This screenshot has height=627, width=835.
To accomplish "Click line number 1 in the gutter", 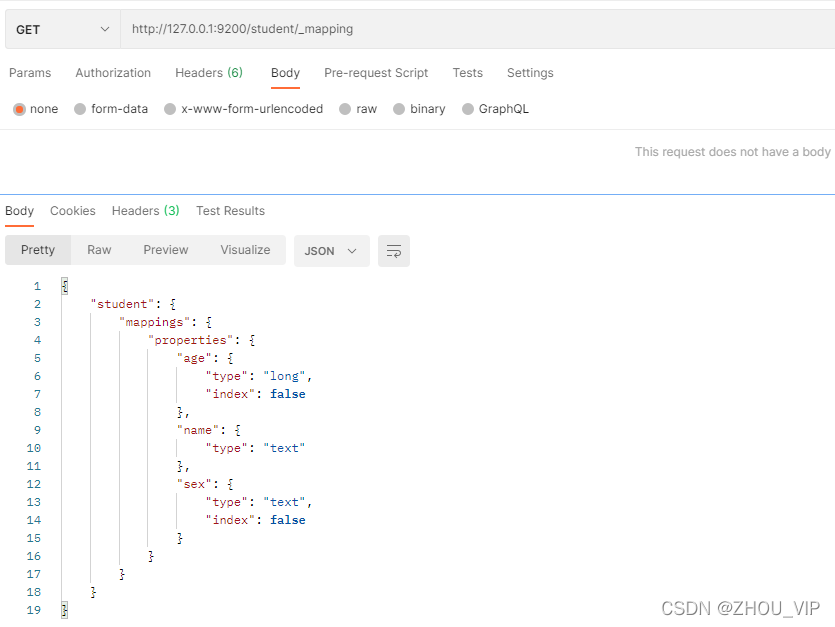I will pos(37,287).
